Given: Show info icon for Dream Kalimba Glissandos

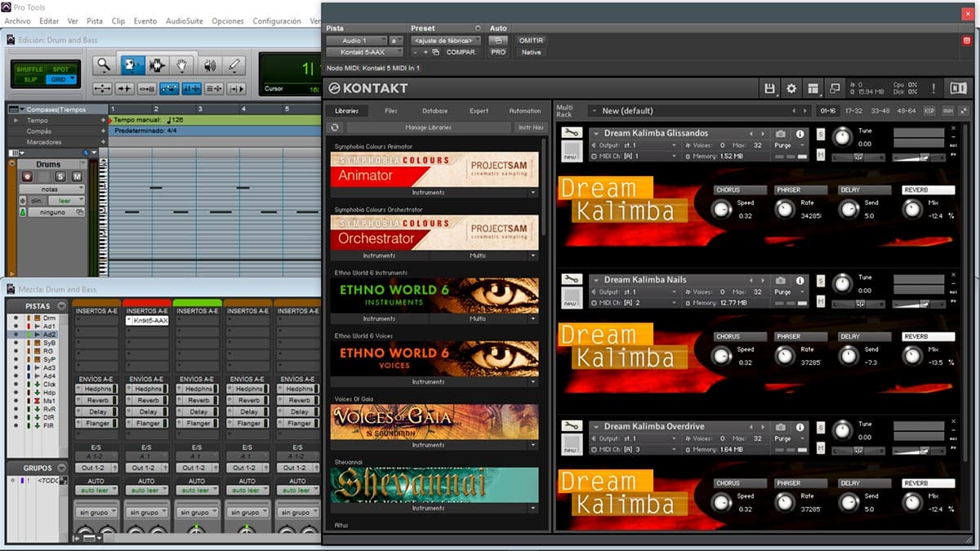Looking at the screenshot, I should [800, 134].
